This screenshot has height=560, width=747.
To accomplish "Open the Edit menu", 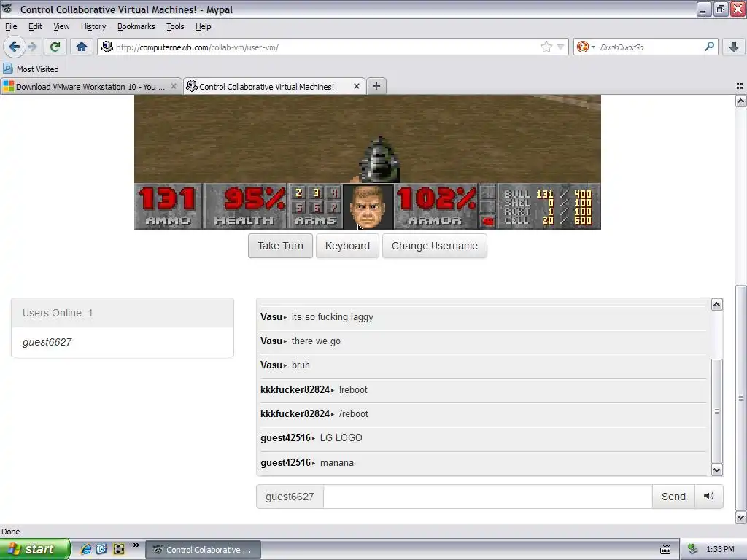I will pyautogui.click(x=35, y=26).
